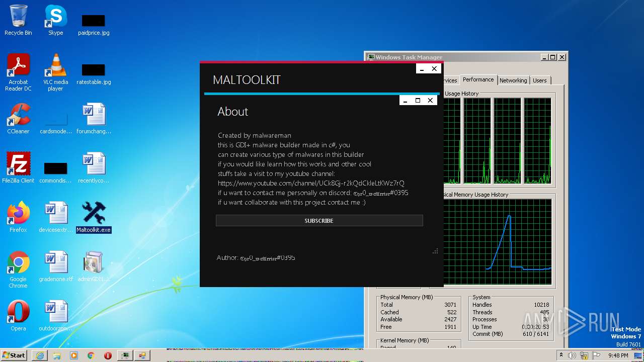This screenshot has width=644, height=362.
Task: Click the Author line in About window
Action: (256, 257)
